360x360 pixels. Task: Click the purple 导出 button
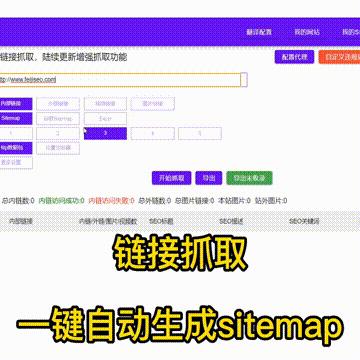pos(209,178)
